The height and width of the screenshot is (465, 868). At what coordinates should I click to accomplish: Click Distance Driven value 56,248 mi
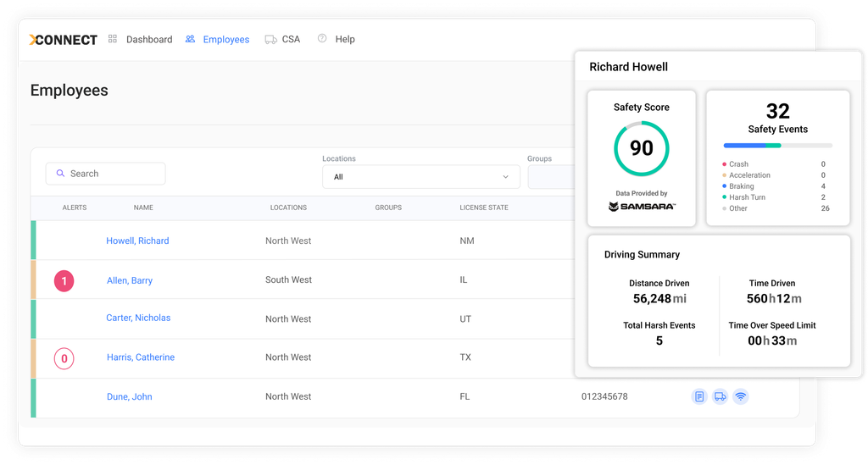pyautogui.click(x=659, y=299)
